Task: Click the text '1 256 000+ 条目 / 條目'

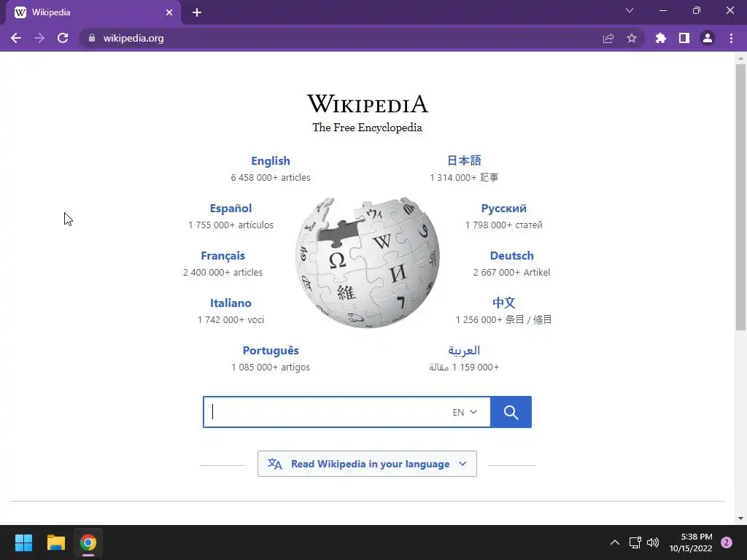Action: 503,319
